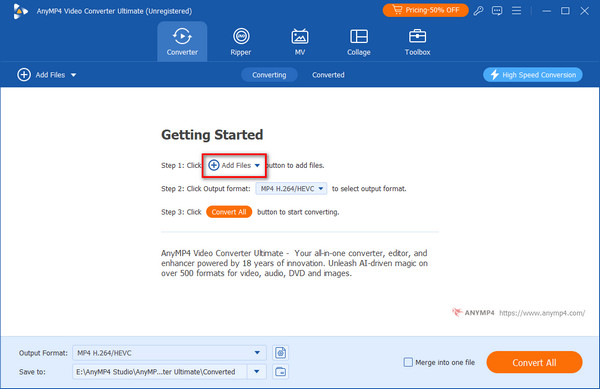Enable High Speed Conversion
Viewport: 600px width, 389px height.
pyautogui.click(x=533, y=75)
